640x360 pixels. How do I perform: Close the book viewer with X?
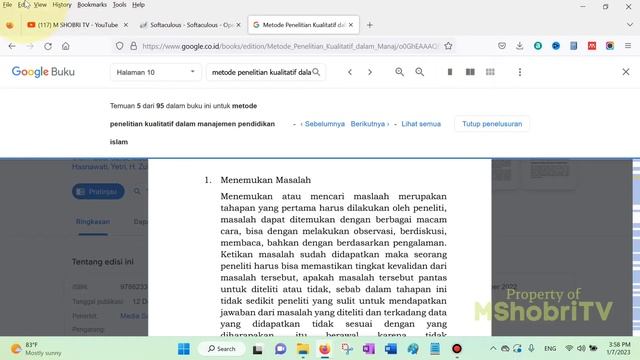[x=626, y=72]
